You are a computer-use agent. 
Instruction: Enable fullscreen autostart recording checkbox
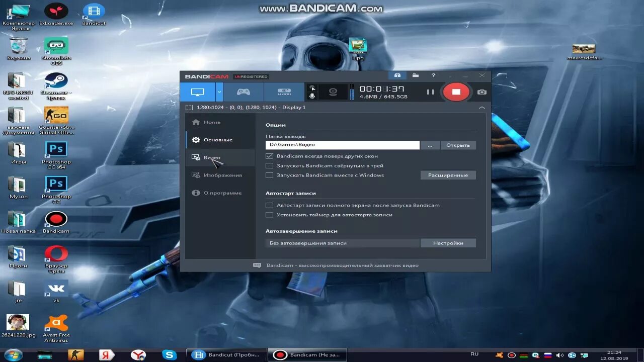coord(270,205)
